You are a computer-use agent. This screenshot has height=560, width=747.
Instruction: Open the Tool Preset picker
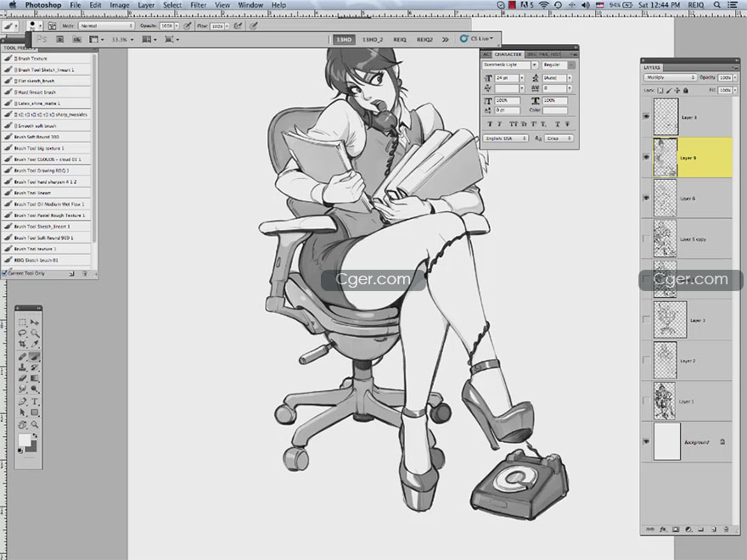point(10,25)
